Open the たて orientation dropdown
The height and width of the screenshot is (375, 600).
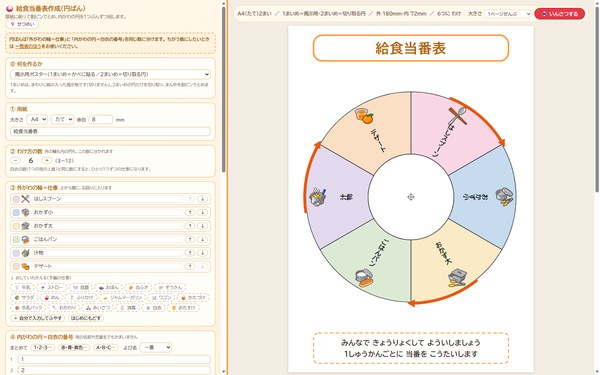click(62, 119)
